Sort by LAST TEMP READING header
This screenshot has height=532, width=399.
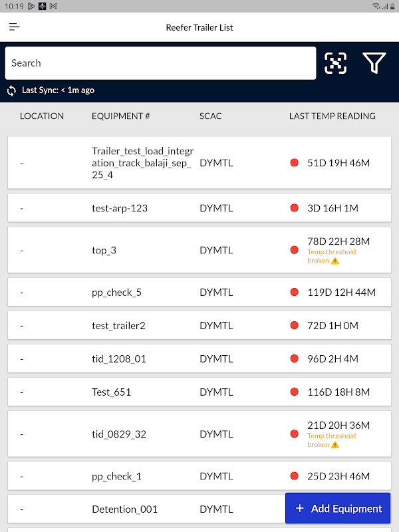tap(332, 116)
